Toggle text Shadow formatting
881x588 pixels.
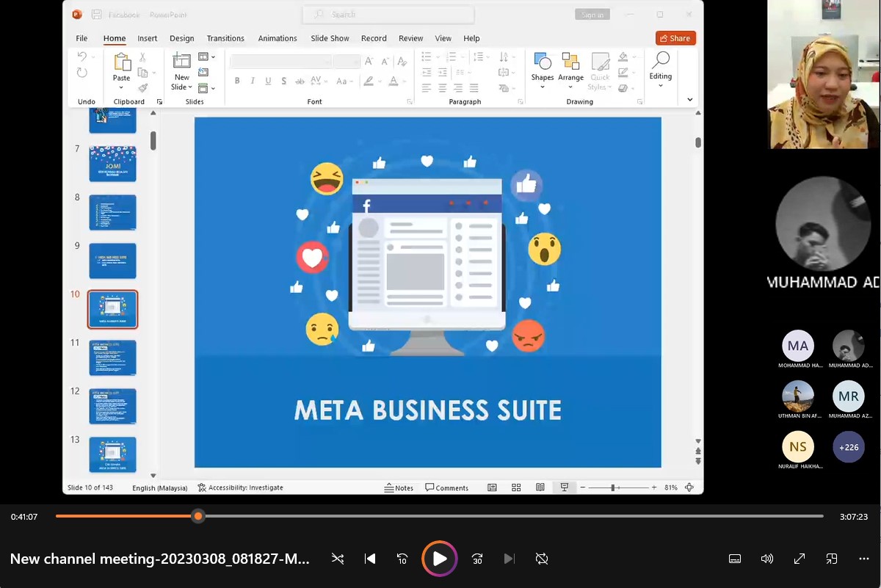point(283,81)
